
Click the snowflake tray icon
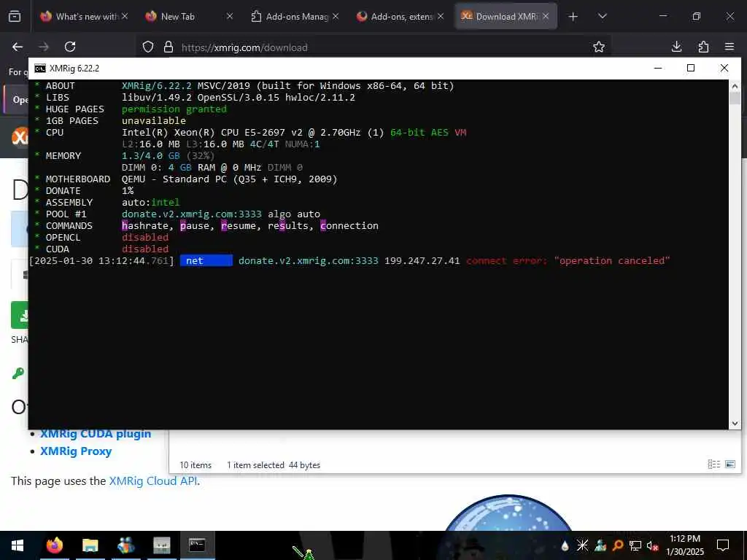point(582,545)
